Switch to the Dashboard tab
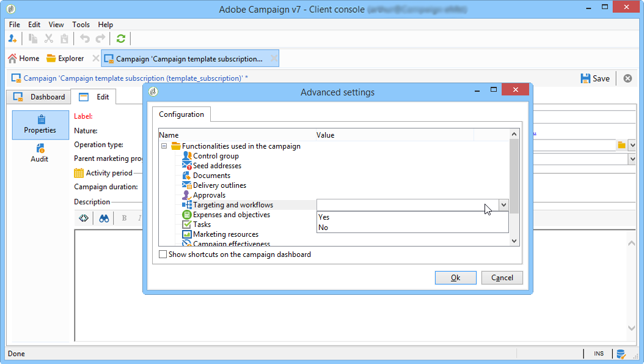 [x=40, y=97]
